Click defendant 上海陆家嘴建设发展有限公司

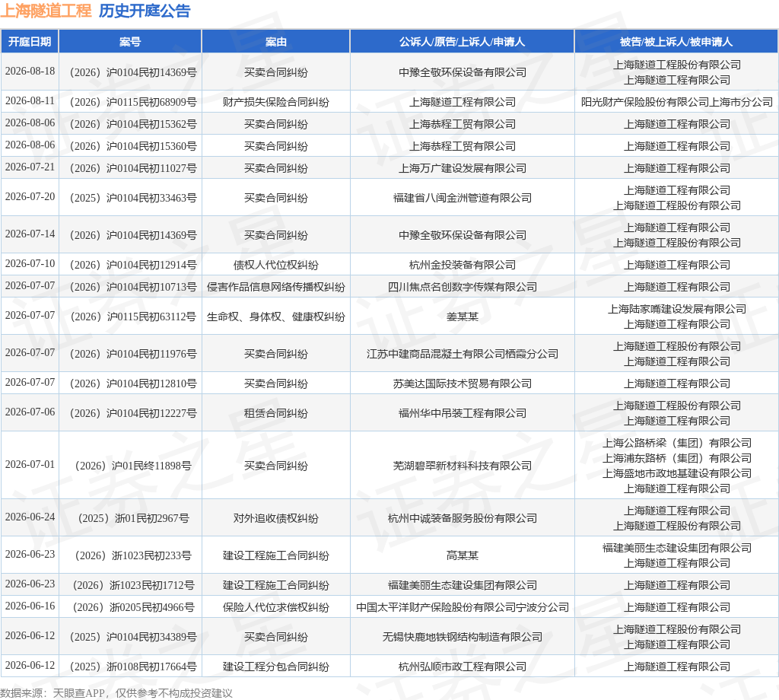pos(676,310)
